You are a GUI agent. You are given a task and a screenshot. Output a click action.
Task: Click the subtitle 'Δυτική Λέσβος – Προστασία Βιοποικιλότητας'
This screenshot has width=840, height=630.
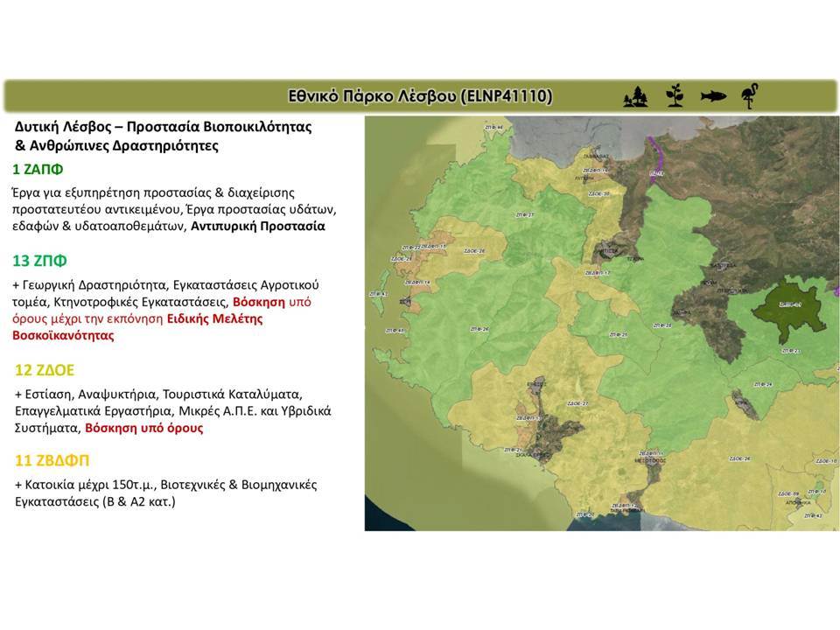(163, 127)
